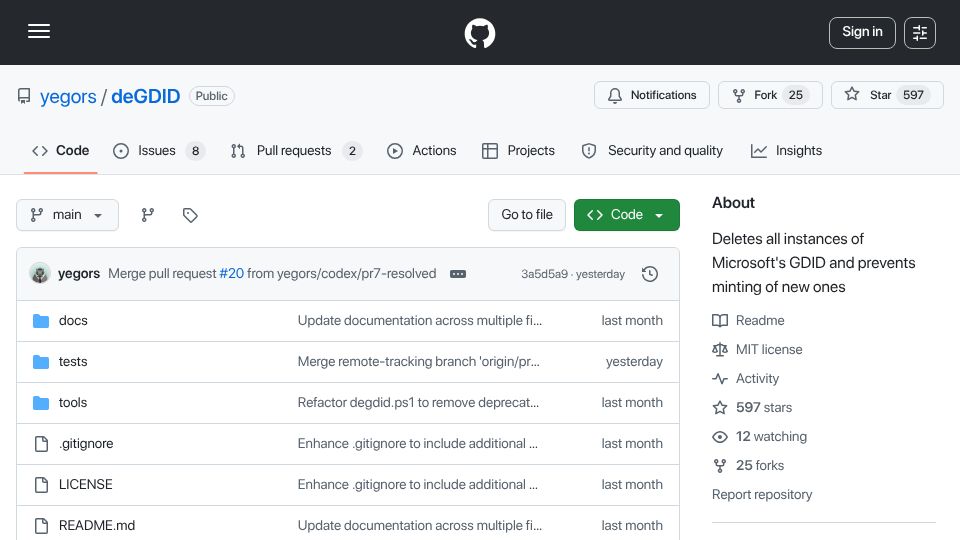This screenshot has width=960, height=540.
Task: Open commit history clock icon
Action: (650, 274)
